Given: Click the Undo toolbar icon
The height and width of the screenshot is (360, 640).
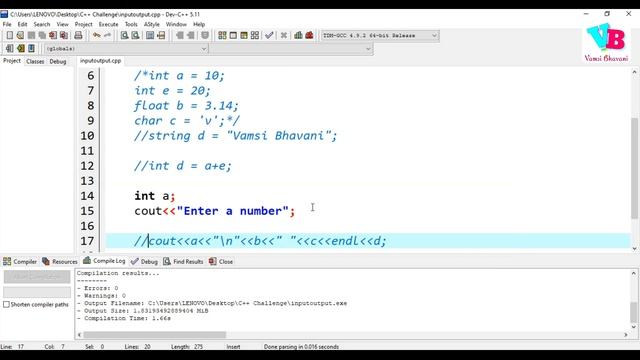Looking at the screenshot, I should click(x=96, y=36).
